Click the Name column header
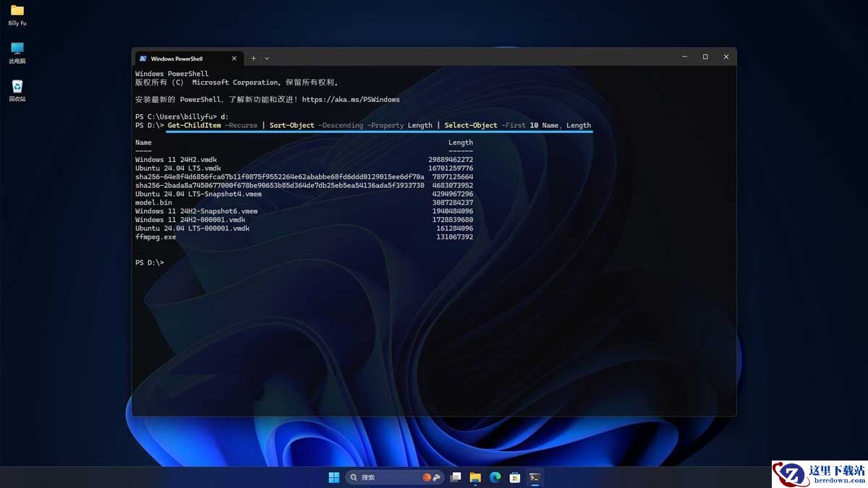 click(143, 143)
